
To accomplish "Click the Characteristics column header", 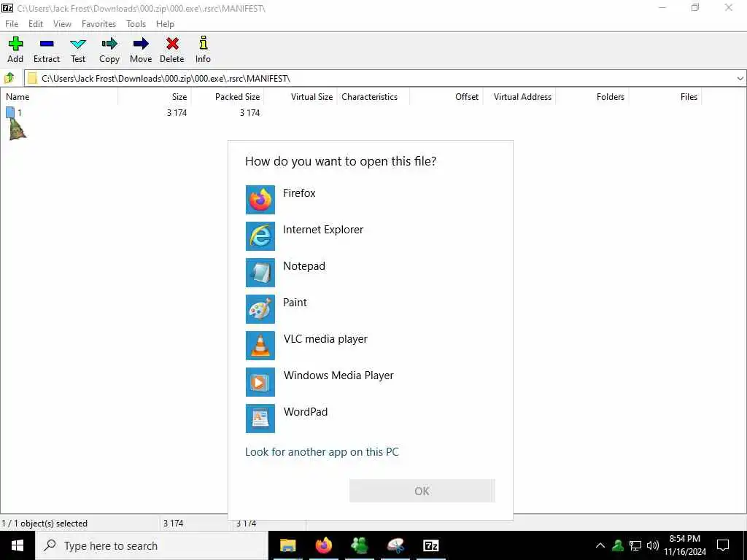I will click(373, 97).
